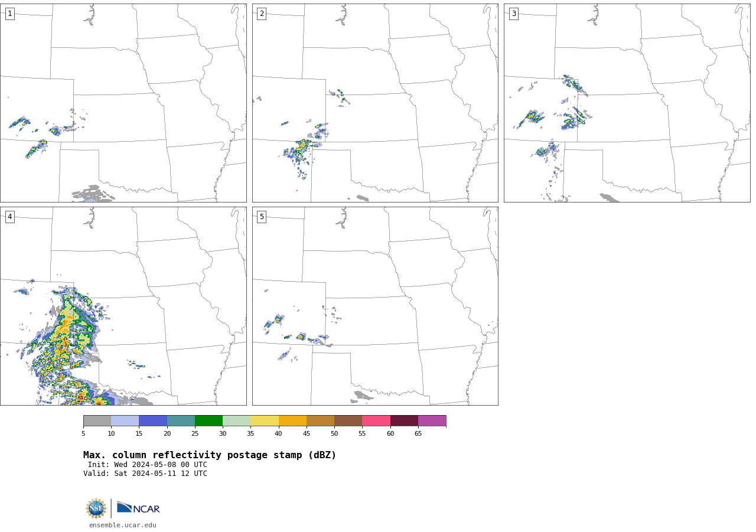This screenshot has height=532, width=756.
Task: Click the blue 15-20 dBZ swatch
Action: coord(153,421)
